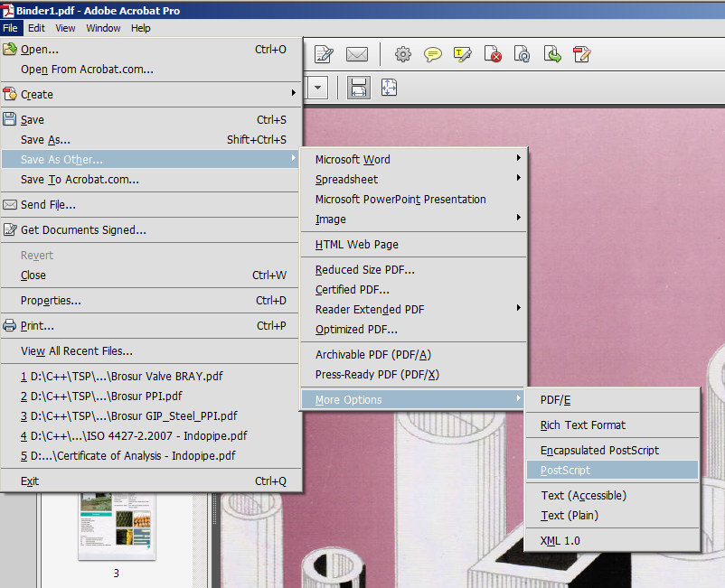Open the Edit menu

pos(36,28)
